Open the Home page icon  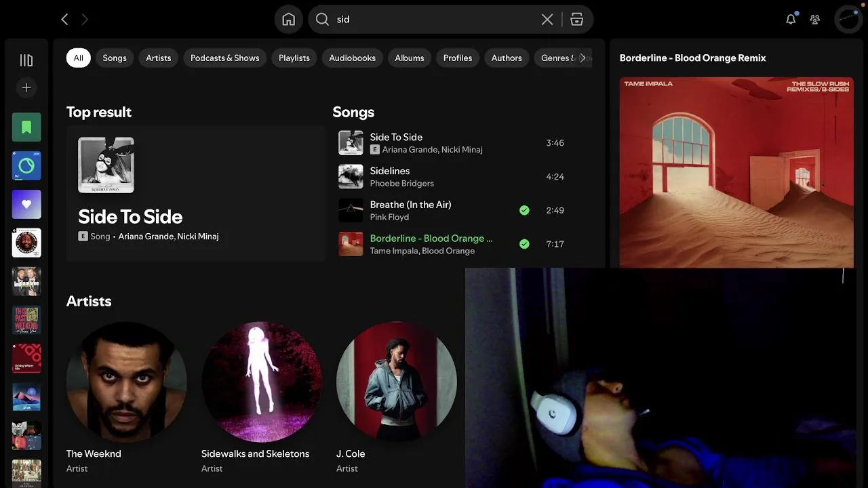pyautogui.click(x=289, y=20)
